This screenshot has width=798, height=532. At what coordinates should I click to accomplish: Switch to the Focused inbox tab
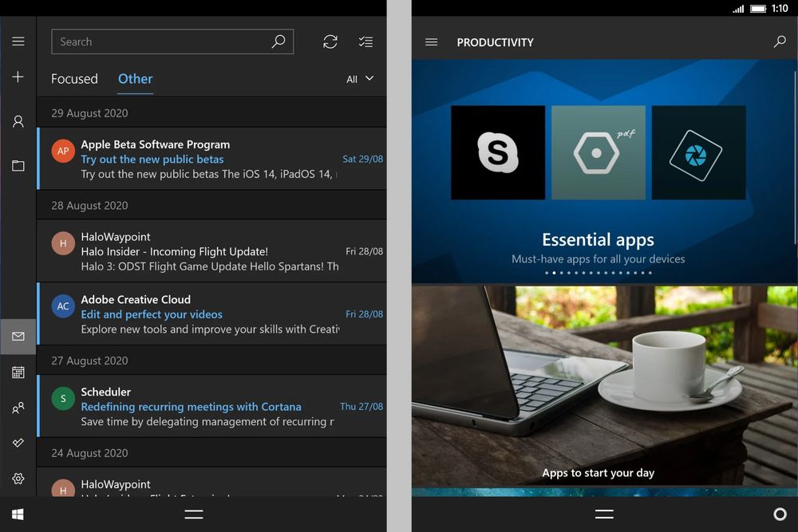74,79
